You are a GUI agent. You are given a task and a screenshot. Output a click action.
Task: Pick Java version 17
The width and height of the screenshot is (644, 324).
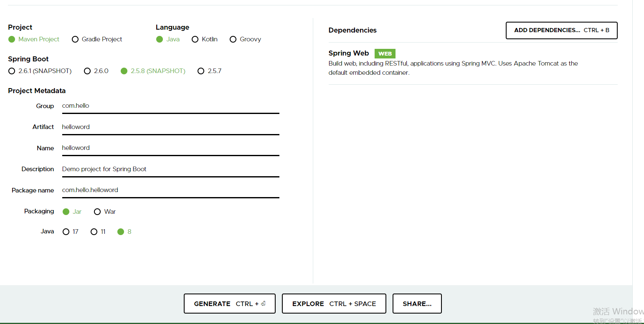(71, 232)
